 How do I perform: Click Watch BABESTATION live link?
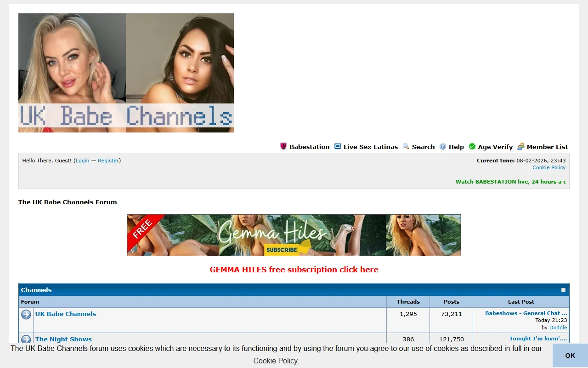click(510, 182)
